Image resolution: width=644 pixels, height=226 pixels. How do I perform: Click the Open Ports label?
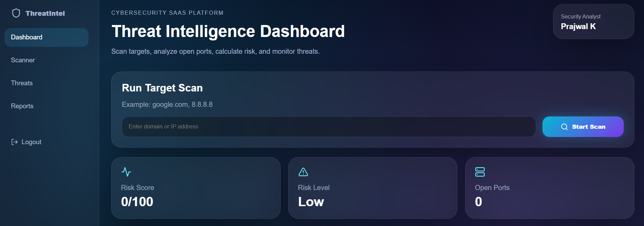click(x=492, y=188)
